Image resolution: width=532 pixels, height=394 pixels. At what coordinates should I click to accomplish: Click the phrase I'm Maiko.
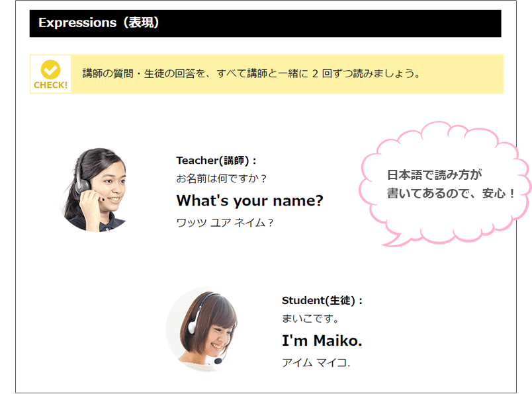coord(322,340)
